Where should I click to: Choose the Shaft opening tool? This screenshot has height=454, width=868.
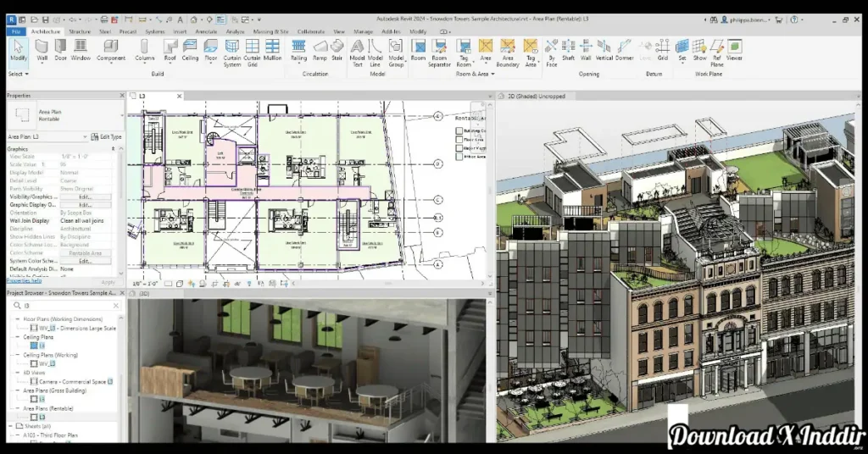tap(568, 50)
